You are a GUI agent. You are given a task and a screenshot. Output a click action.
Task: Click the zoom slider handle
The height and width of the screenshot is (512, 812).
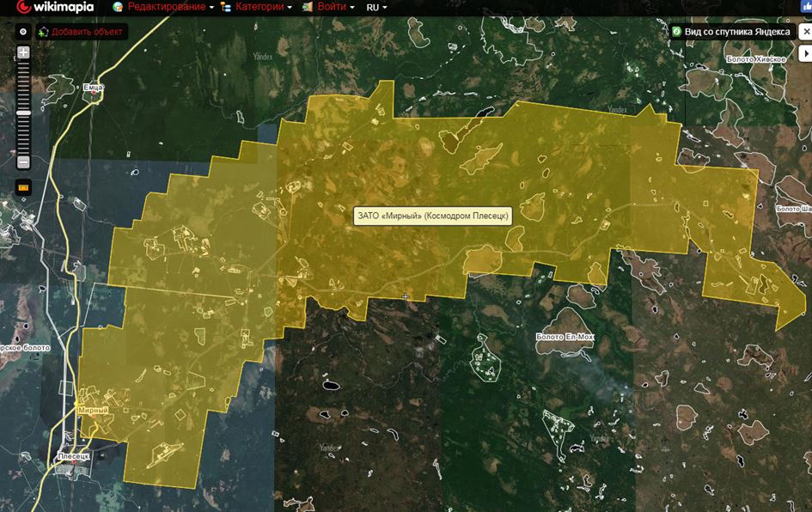point(23,113)
